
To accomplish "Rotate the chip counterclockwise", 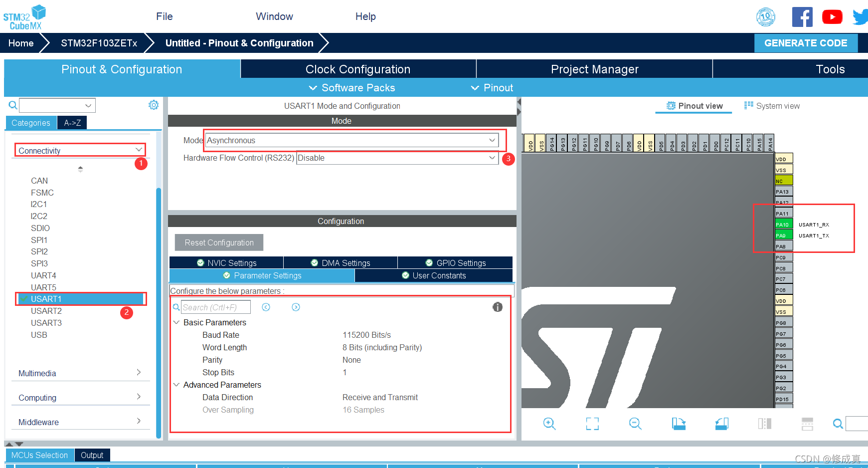I will click(721, 424).
